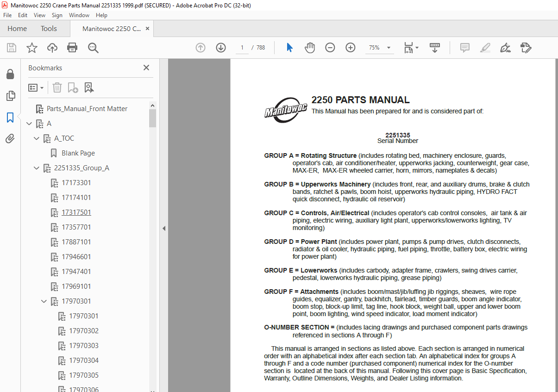Open the security padlock panel
The width and height of the screenshot is (558, 392).
[10, 75]
